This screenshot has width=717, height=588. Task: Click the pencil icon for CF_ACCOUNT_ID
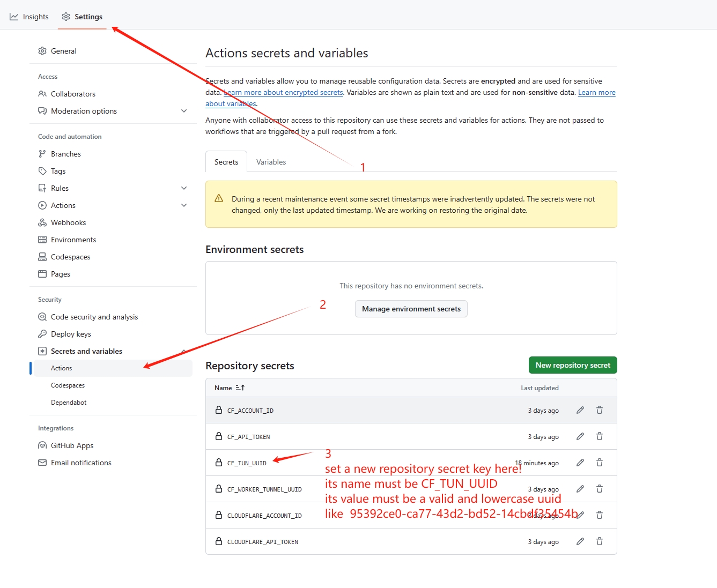580,410
